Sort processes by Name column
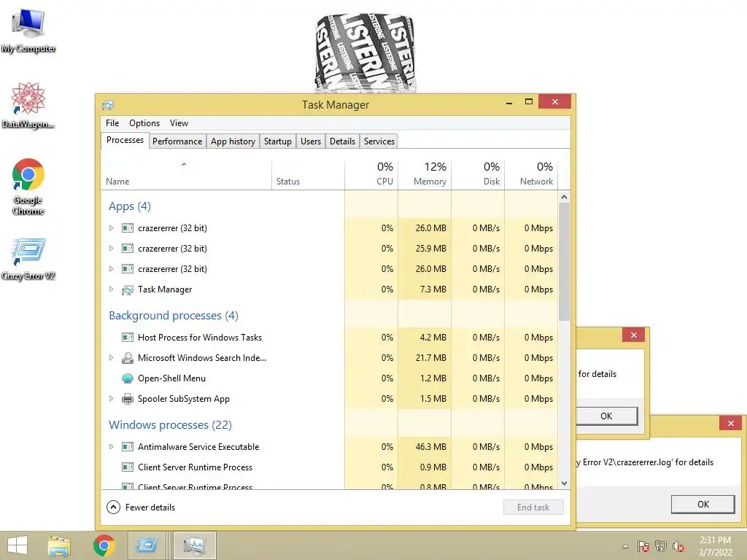747x560 pixels. (x=186, y=175)
